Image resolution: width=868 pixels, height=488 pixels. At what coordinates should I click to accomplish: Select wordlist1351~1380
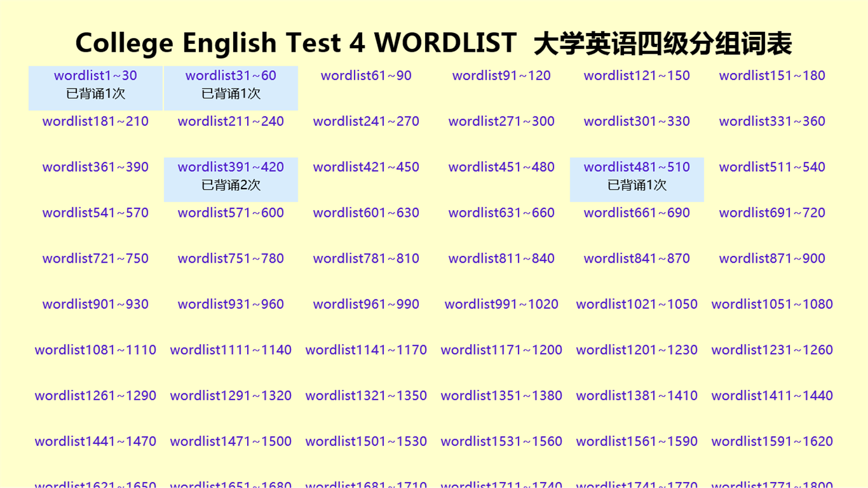pos(502,396)
